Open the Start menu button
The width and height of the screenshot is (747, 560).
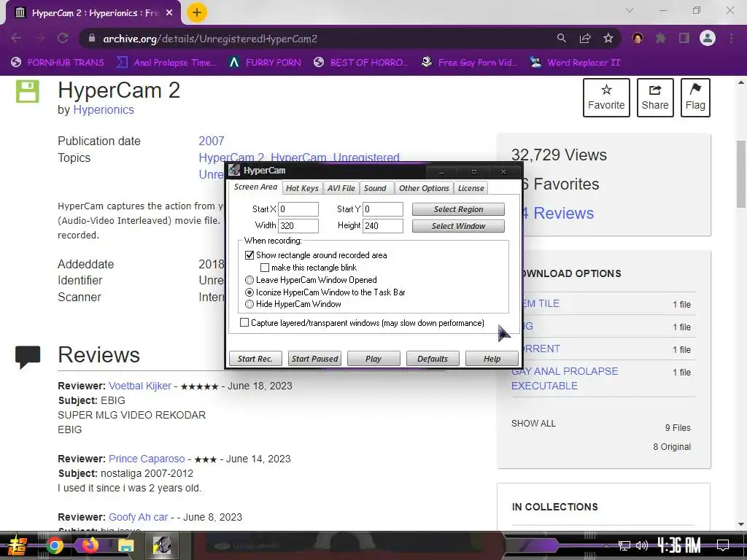click(x=18, y=545)
